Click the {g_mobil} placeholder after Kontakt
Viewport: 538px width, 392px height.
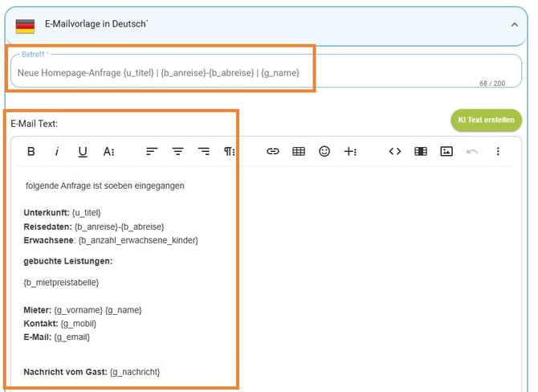[x=79, y=324]
